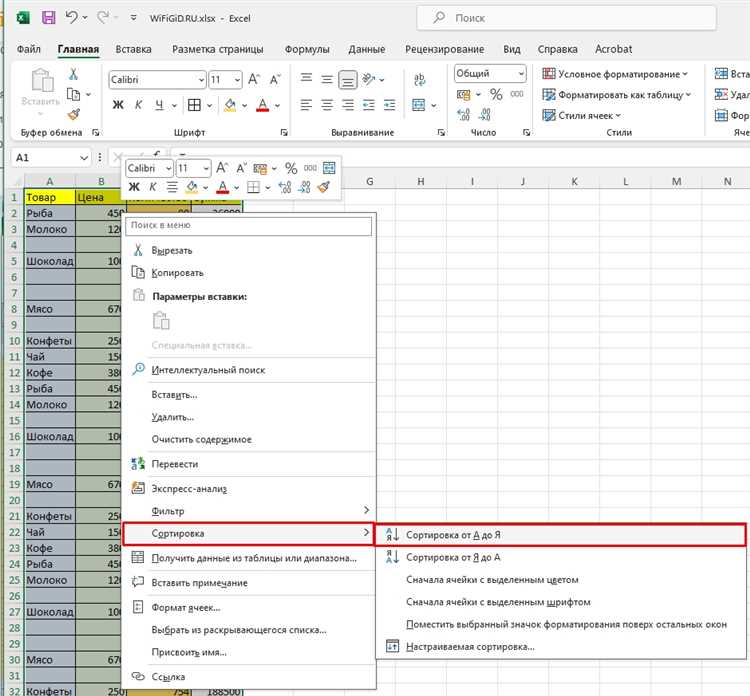Click mini toolbar format painter brush

pyautogui.click(x=324, y=187)
